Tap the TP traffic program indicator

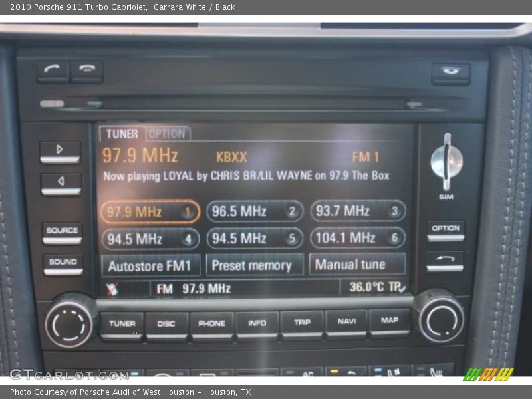(396, 287)
